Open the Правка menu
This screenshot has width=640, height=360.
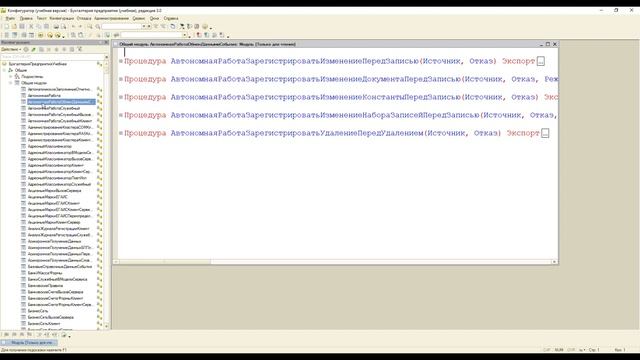pos(26,18)
